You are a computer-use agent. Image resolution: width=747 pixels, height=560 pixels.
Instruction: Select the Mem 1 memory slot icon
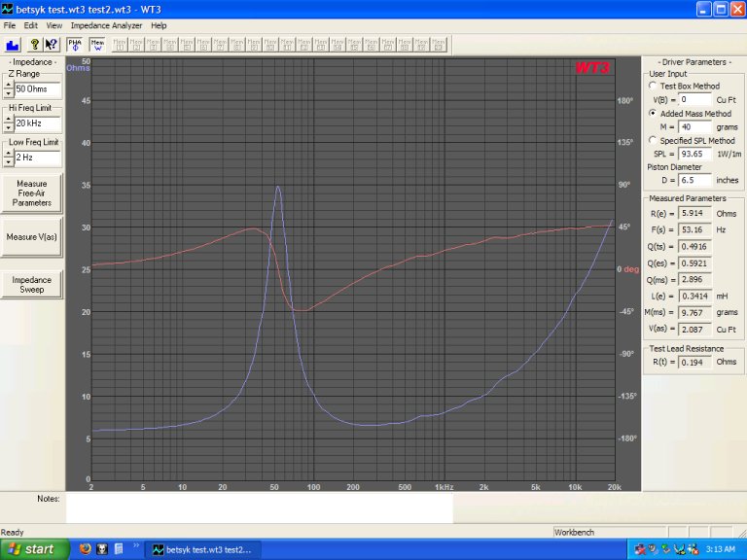click(120, 46)
